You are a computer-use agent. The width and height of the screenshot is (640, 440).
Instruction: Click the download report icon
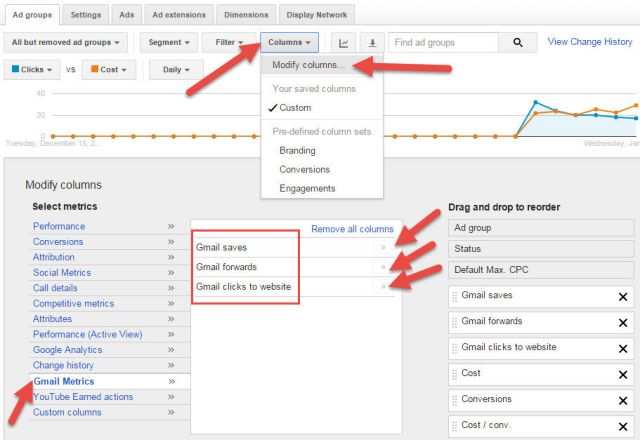pos(372,43)
